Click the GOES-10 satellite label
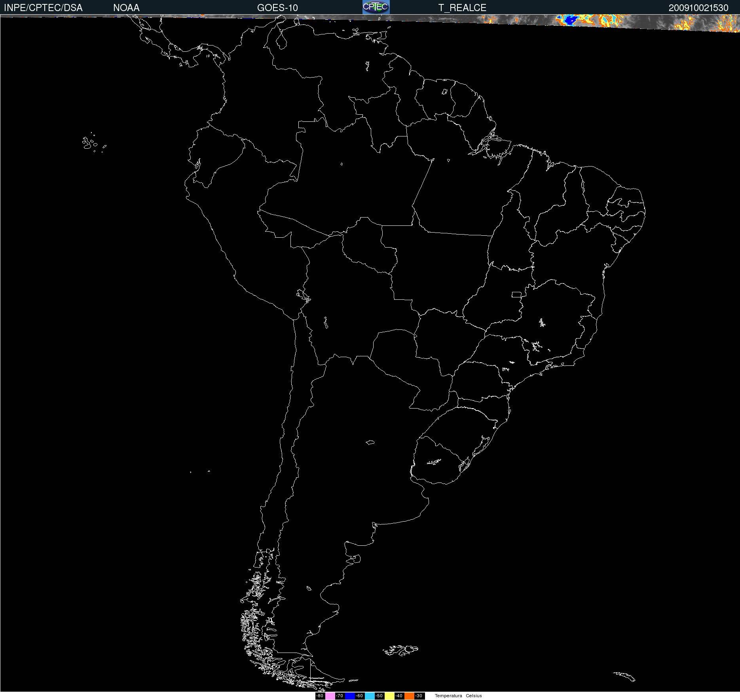The height and width of the screenshot is (700, 740). coord(277,8)
